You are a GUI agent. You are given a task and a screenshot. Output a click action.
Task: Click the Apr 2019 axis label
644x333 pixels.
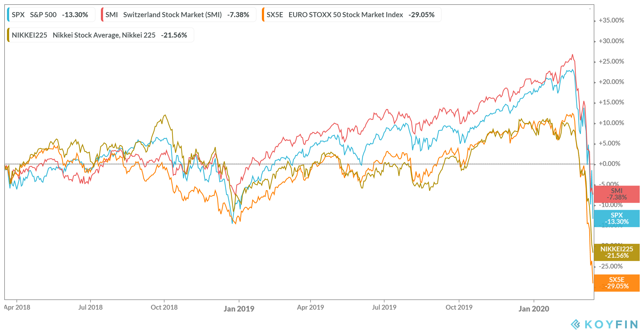click(x=310, y=307)
